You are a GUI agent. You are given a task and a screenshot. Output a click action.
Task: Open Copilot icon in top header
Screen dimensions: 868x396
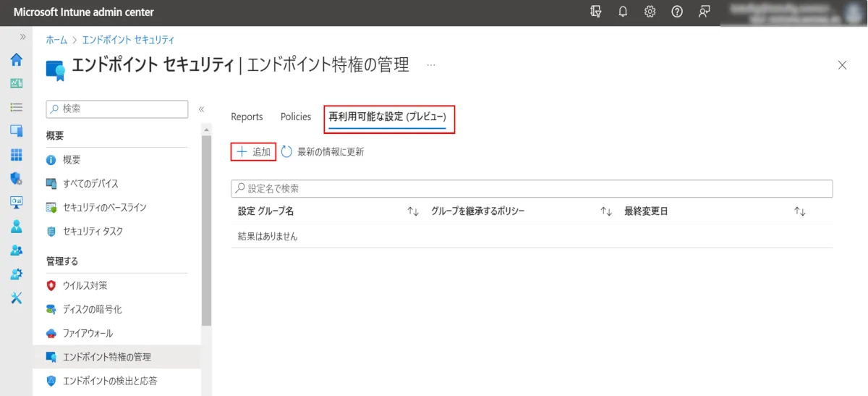tap(596, 12)
